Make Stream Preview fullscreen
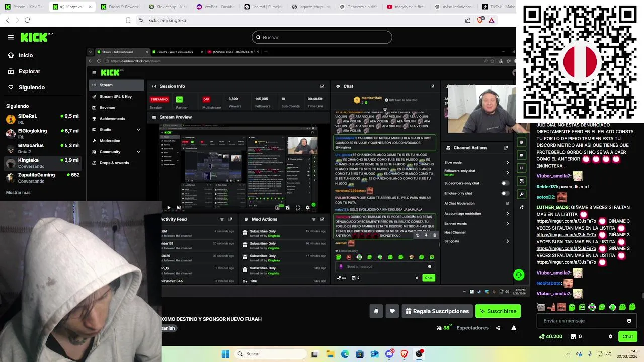 298,207
